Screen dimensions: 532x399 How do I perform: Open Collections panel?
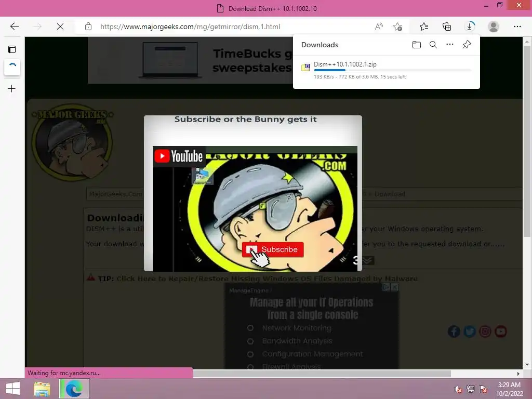click(447, 26)
